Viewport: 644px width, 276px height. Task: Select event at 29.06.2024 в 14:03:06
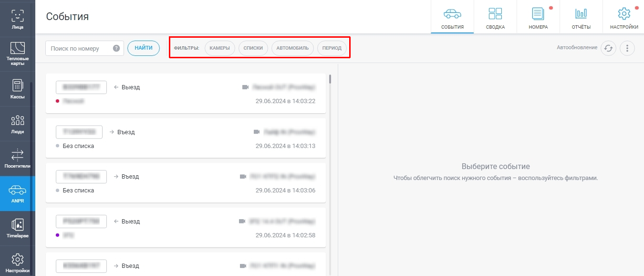[x=186, y=182]
